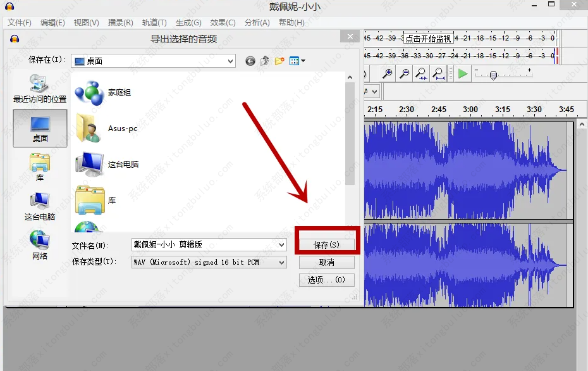Go back with the dialog's back arrow
The width and height of the screenshot is (588, 371).
[x=250, y=61]
